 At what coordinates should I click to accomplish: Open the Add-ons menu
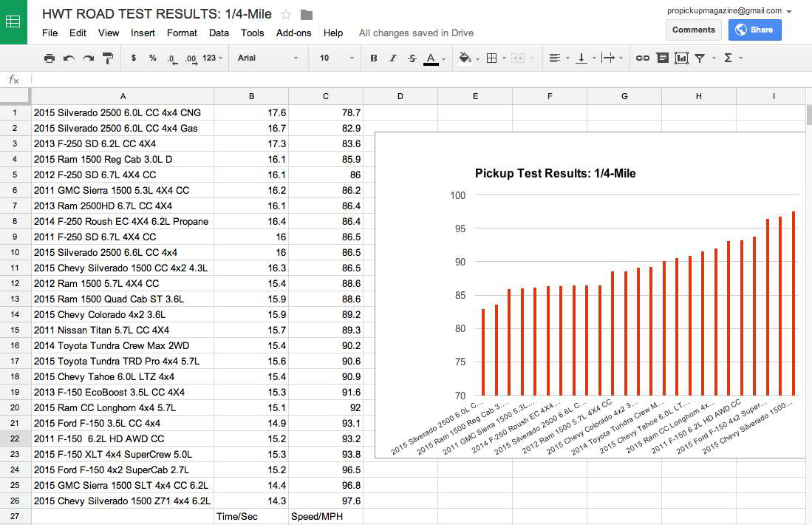coord(293,33)
